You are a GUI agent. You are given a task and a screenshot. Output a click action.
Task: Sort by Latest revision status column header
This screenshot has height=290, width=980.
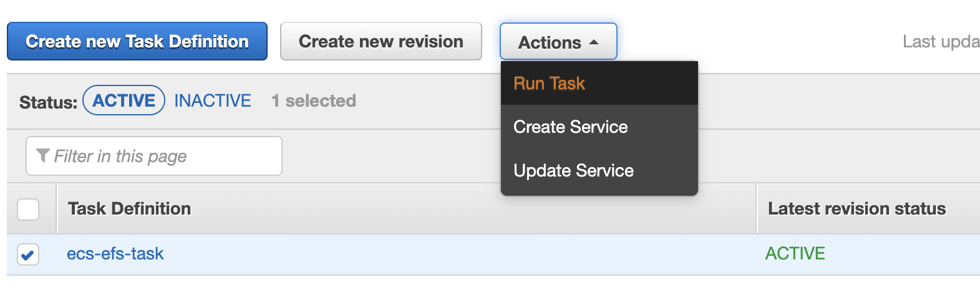[x=856, y=209]
